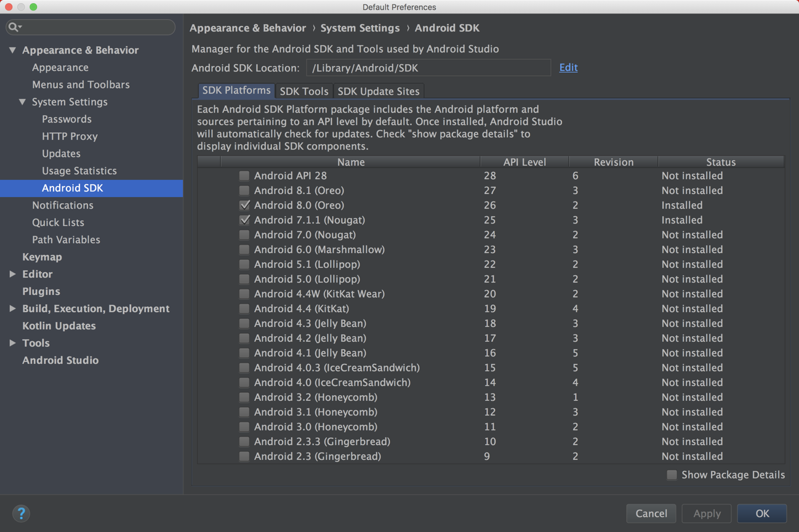Screen dimensions: 799x532
Task: Open help with the question mark icon
Action: point(21,513)
